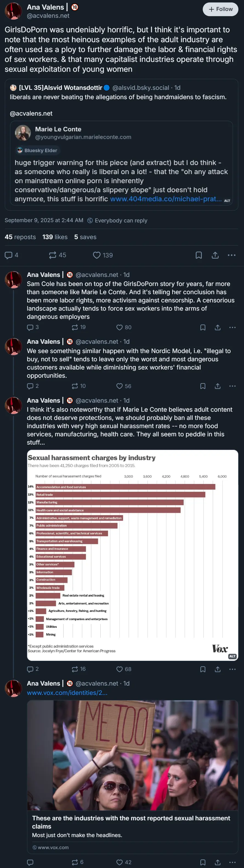
Task: View the 139 likes list
Action: tap(55, 237)
